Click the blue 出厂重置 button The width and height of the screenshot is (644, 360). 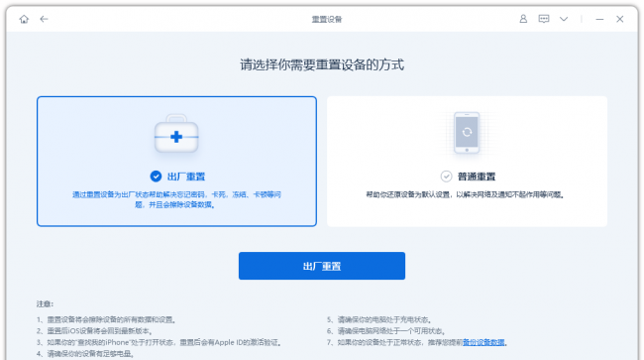click(x=322, y=266)
